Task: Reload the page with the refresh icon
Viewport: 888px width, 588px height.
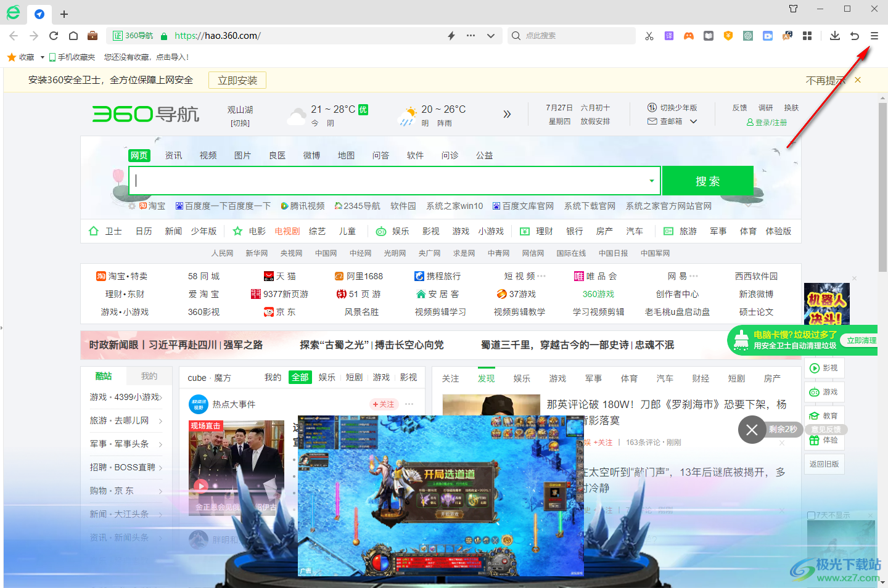Action: (54, 36)
